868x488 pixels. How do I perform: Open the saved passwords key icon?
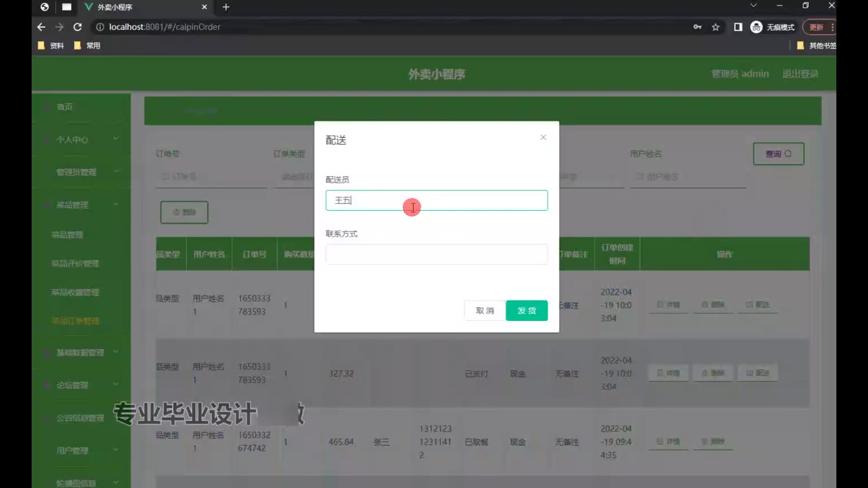(x=697, y=27)
